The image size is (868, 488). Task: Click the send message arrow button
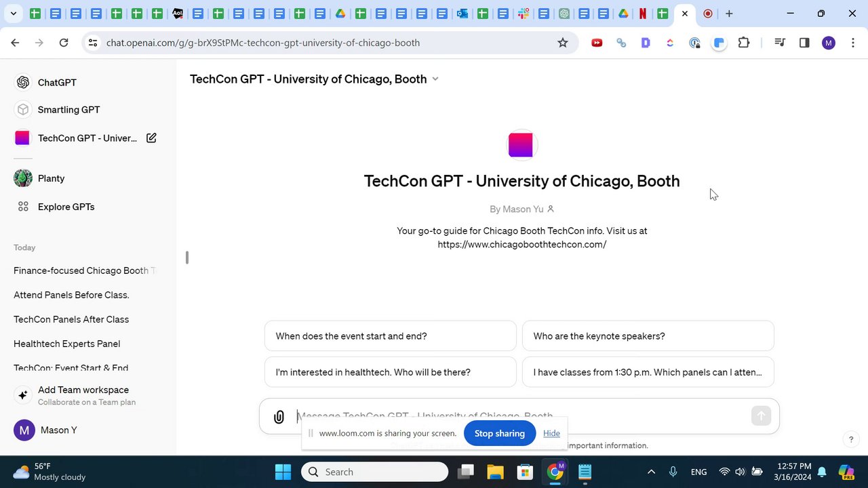pyautogui.click(x=761, y=416)
